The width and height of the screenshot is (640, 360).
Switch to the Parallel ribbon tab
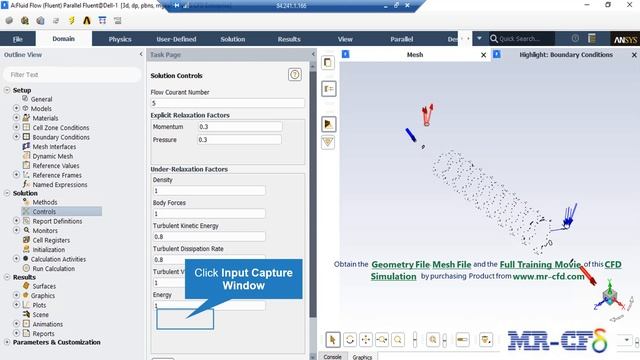[x=402, y=39]
